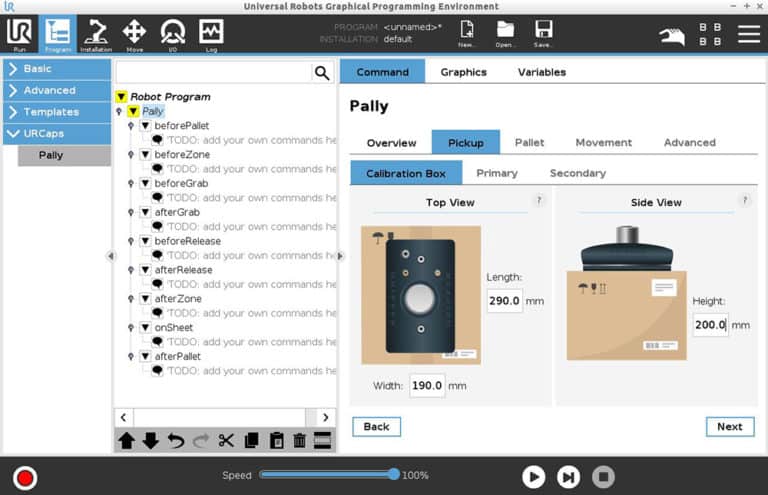
Task: Expand the Templates section
Action: coord(56,112)
